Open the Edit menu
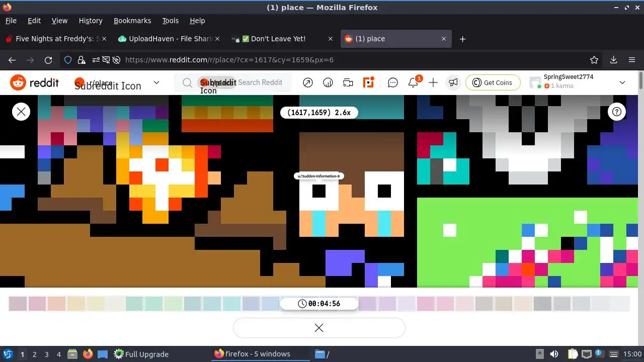This screenshot has width=644, height=362. click(x=34, y=21)
